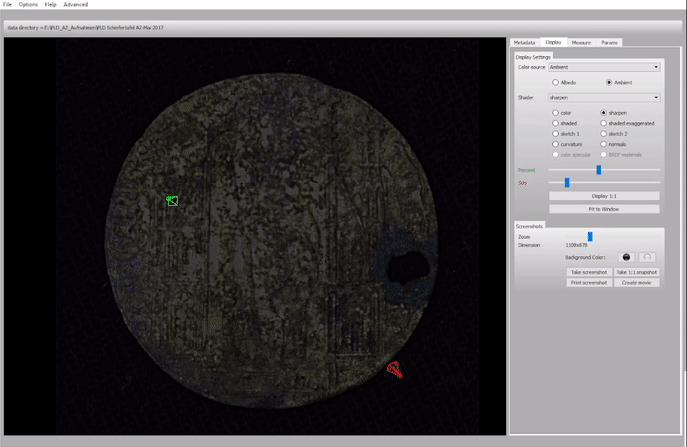The width and height of the screenshot is (687, 447).
Task: Switch to the Measure tab
Action: coord(581,43)
